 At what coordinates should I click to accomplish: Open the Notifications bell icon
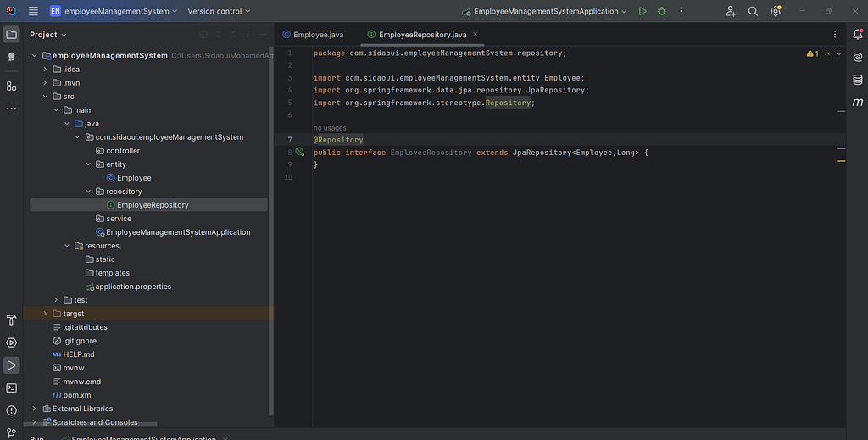click(x=858, y=34)
